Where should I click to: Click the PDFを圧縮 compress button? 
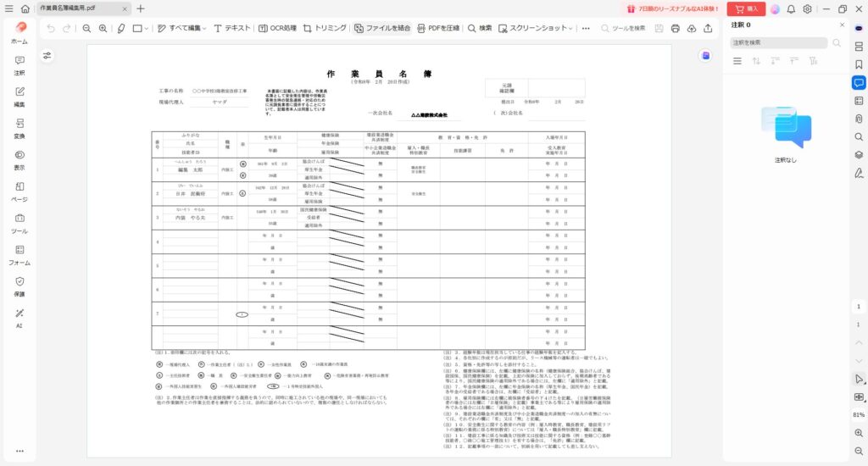438,28
